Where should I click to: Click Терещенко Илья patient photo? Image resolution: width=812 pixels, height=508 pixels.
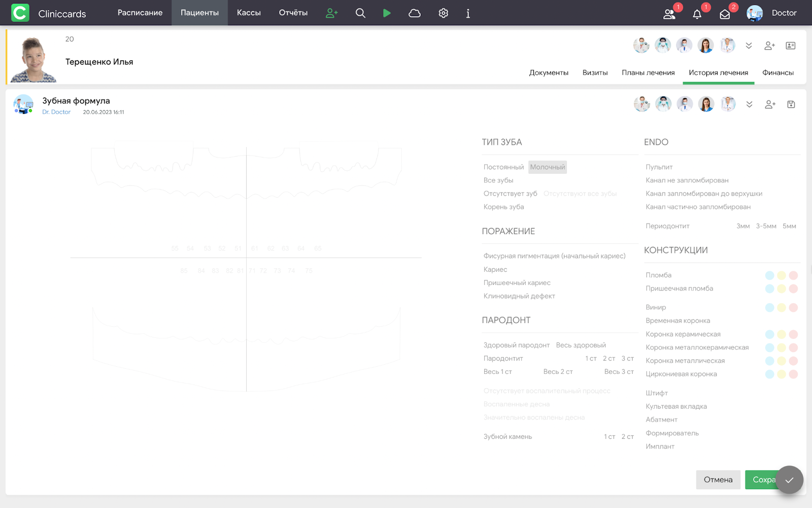point(33,59)
